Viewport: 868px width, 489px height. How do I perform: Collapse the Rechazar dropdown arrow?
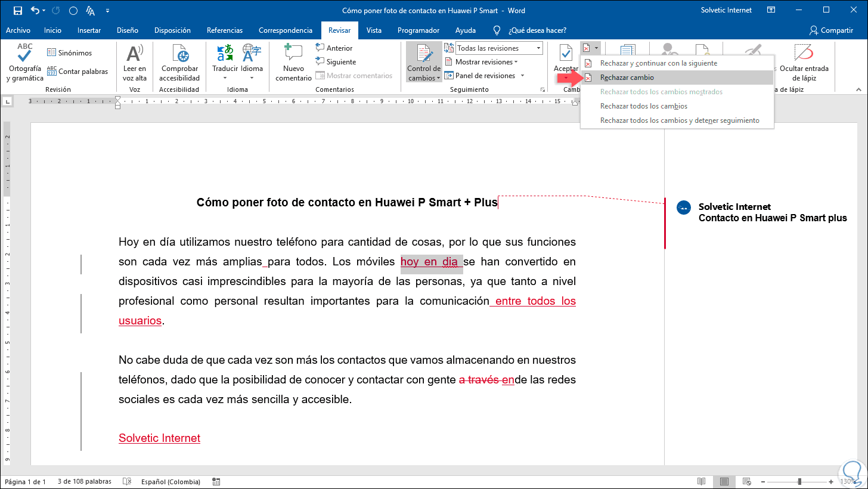point(596,48)
